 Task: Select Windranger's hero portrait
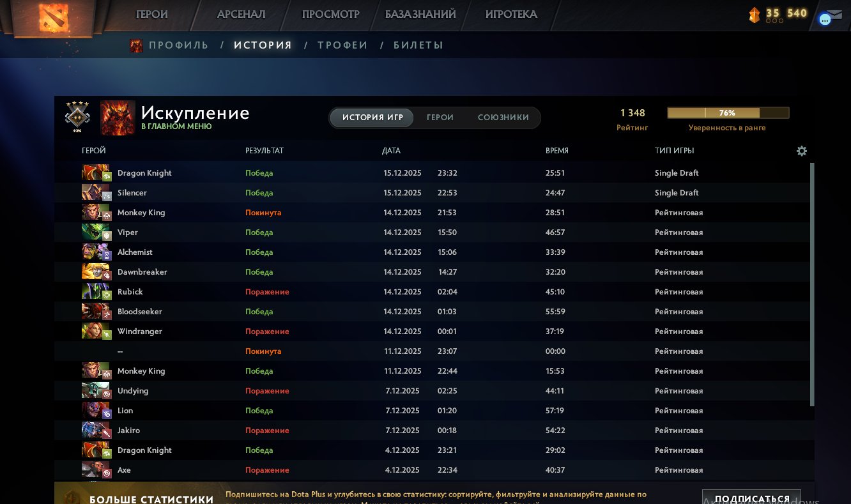click(96, 331)
